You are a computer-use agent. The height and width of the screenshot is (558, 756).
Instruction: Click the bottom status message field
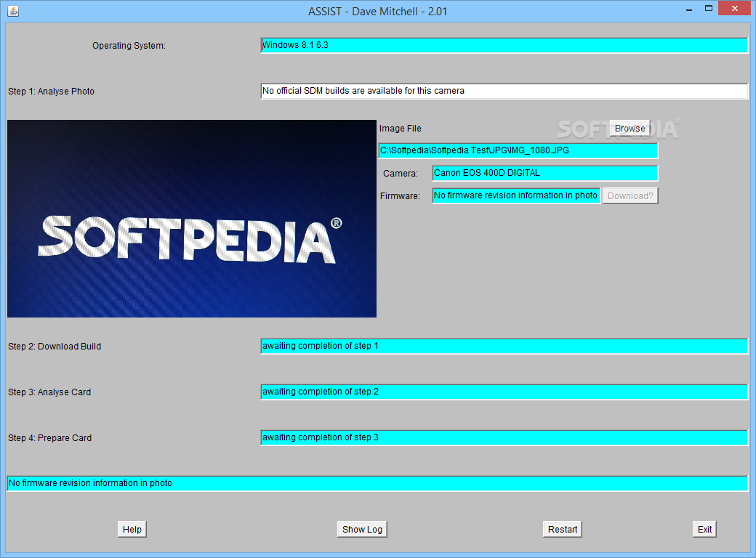pos(377,483)
